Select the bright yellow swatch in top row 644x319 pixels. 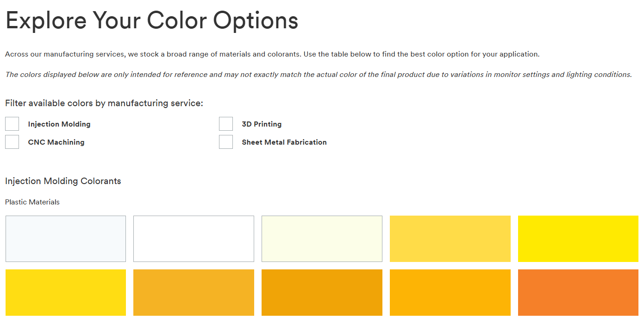(x=578, y=238)
